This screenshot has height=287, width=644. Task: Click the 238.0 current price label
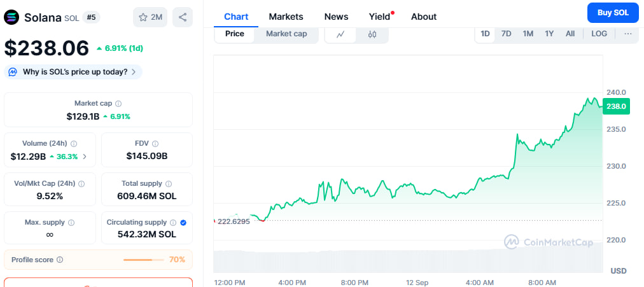pyautogui.click(x=615, y=106)
